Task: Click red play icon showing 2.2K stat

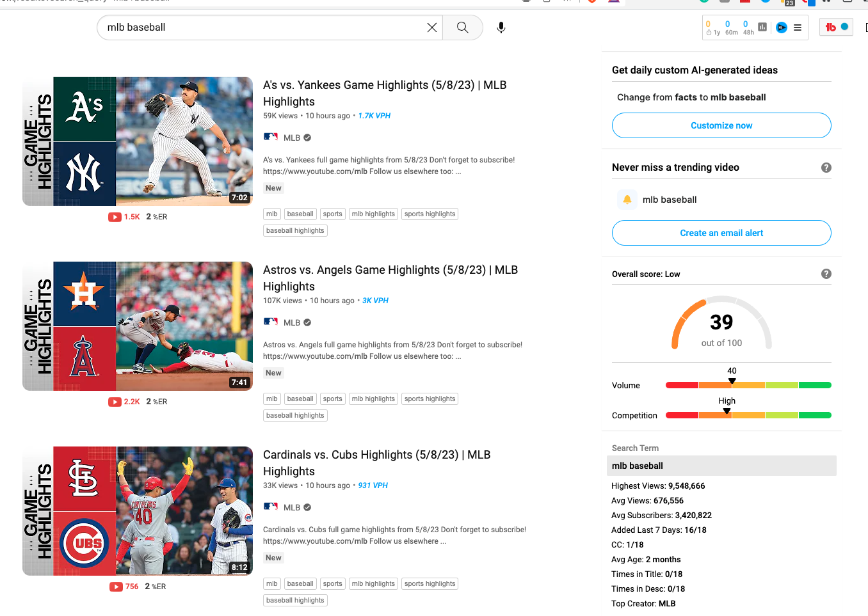Action: point(115,402)
